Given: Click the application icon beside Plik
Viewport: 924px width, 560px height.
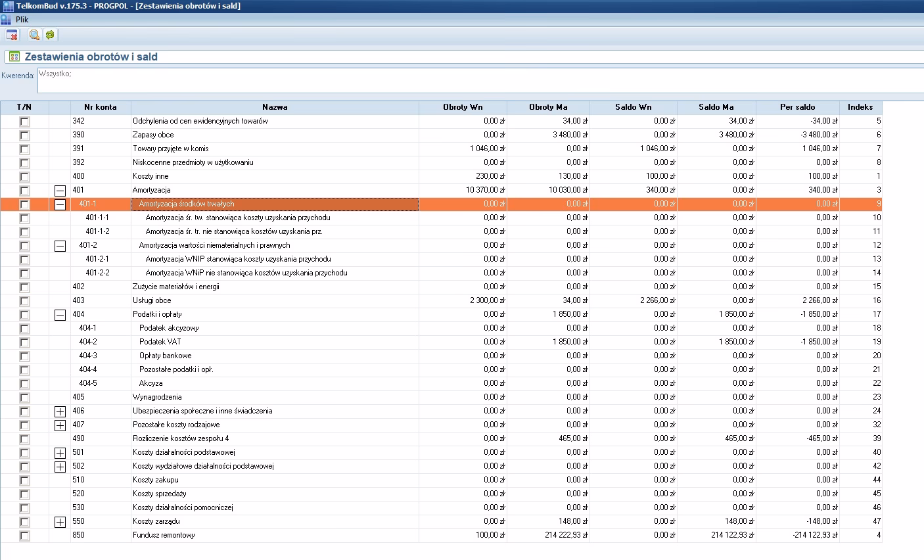Looking at the screenshot, I should [x=7, y=20].
